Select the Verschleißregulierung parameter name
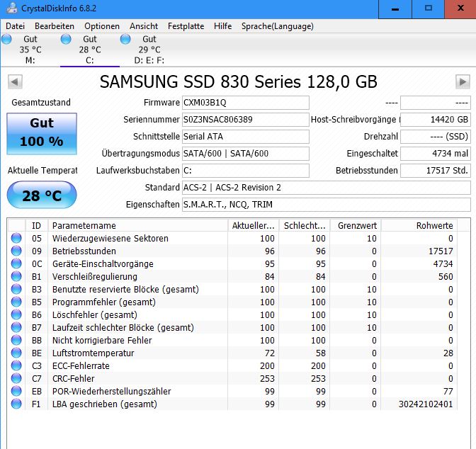476x449 pixels. (x=95, y=277)
